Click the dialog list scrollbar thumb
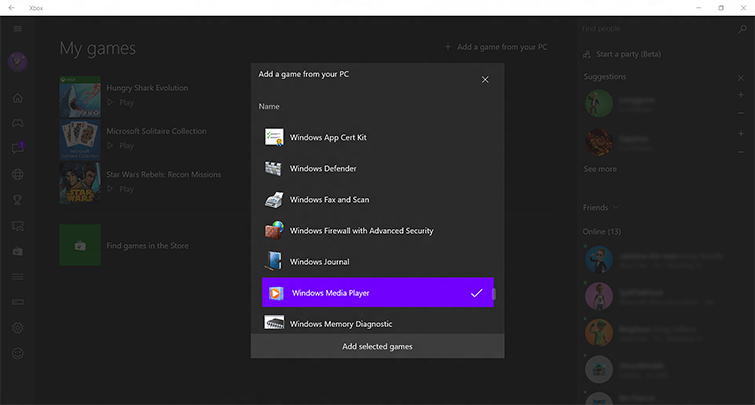755x405 pixels. [494, 293]
